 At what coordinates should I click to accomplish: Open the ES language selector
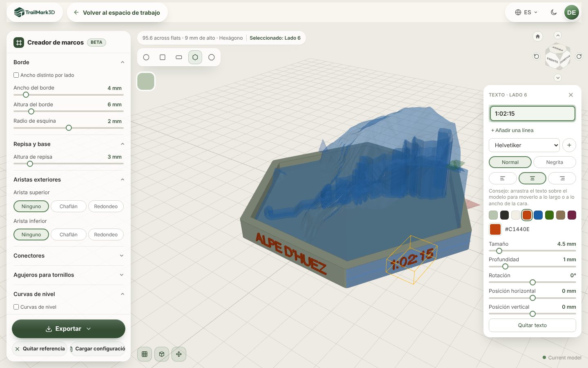click(526, 12)
